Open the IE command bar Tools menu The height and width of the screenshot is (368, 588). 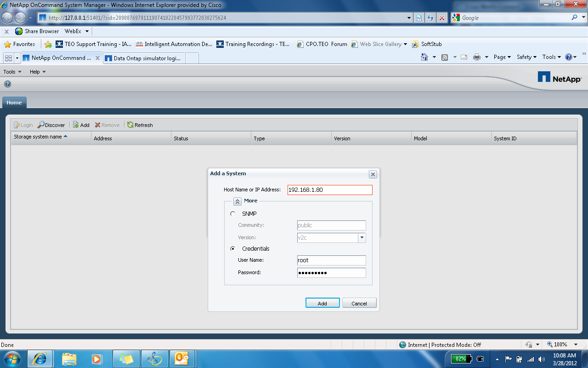tap(552, 57)
